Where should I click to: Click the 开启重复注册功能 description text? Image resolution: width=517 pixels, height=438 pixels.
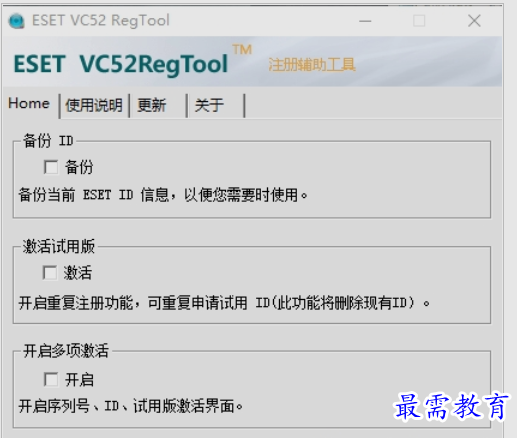click(x=224, y=303)
